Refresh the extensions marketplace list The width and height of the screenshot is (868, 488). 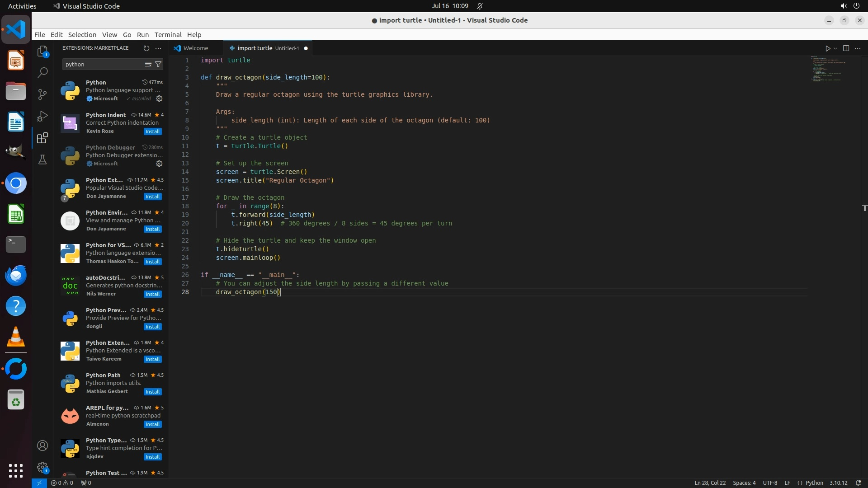(x=146, y=48)
